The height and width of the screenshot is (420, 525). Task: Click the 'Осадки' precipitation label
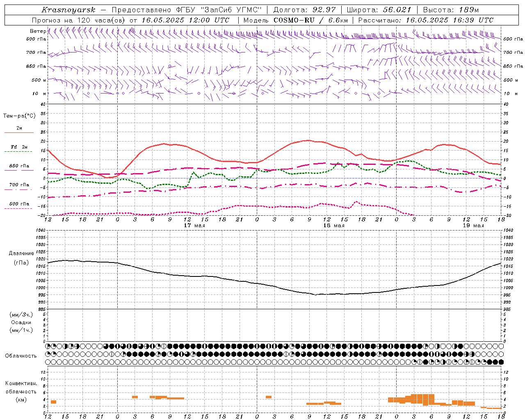[21, 323]
